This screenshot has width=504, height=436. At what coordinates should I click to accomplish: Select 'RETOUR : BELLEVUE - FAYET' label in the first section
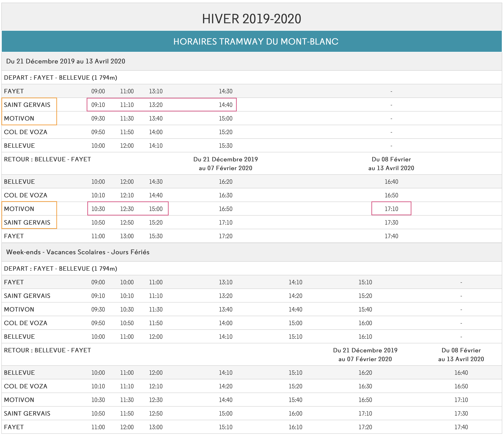[47, 159]
